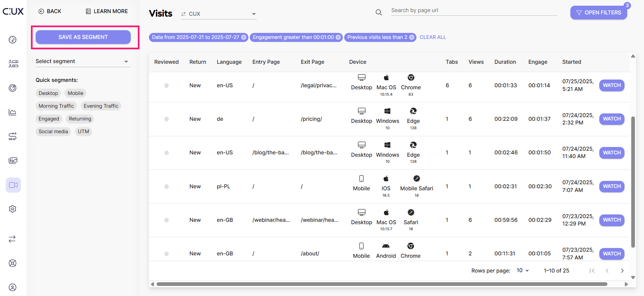Remove the Date from 2025-07-21 filter chip
Screen dimensions: 644x296
pyautogui.click(x=244, y=37)
